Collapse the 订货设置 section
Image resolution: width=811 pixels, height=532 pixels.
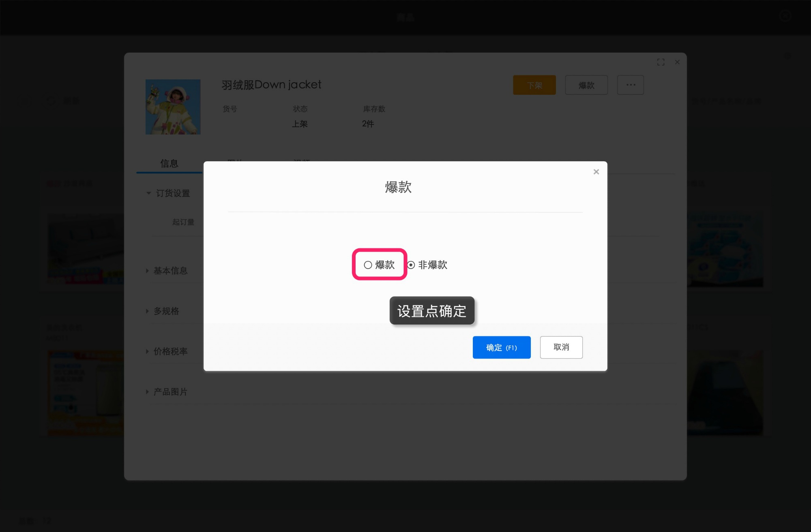pos(168,193)
